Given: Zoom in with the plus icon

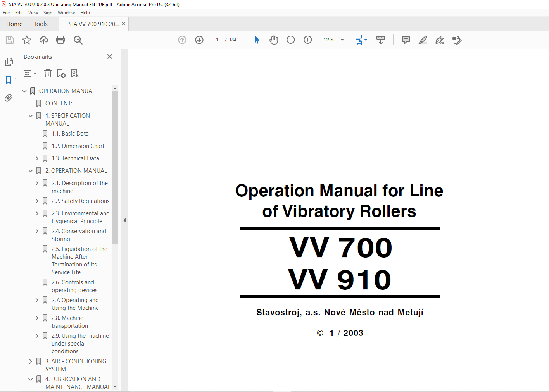Looking at the screenshot, I should [308, 40].
